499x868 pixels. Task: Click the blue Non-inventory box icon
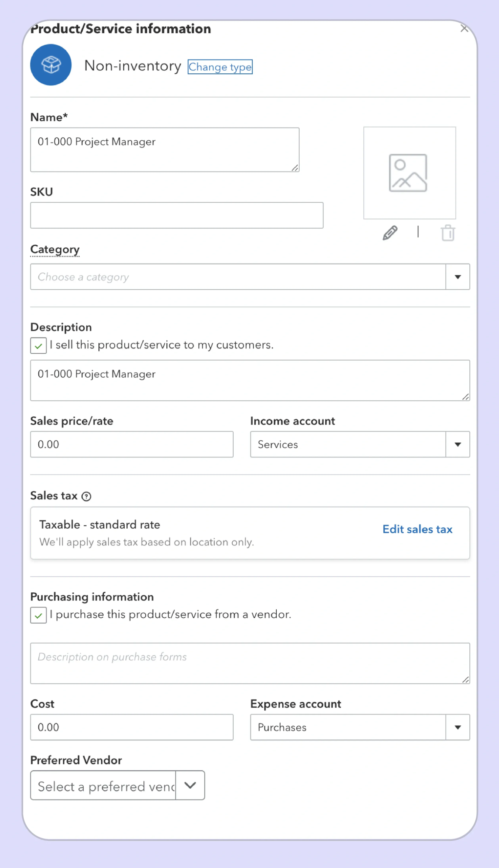click(x=51, y=65)
